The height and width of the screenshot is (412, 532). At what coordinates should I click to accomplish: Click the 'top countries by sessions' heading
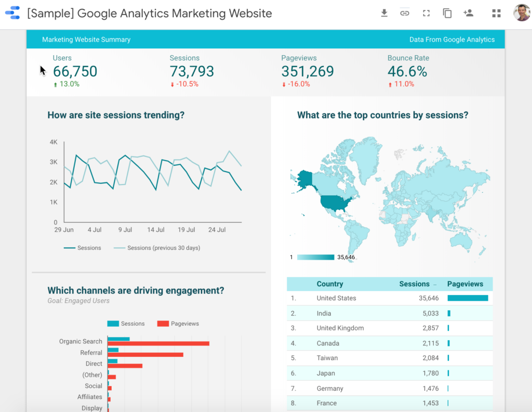(383, 115)
